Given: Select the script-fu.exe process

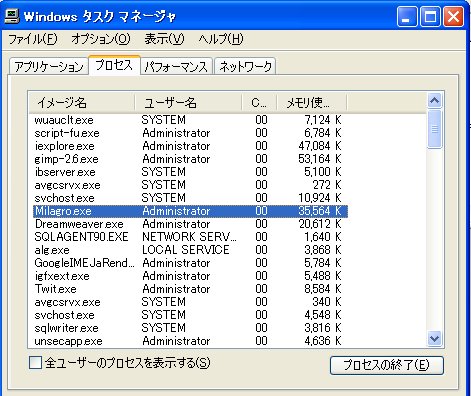Looking at the screenshot, I should (190, 133).
